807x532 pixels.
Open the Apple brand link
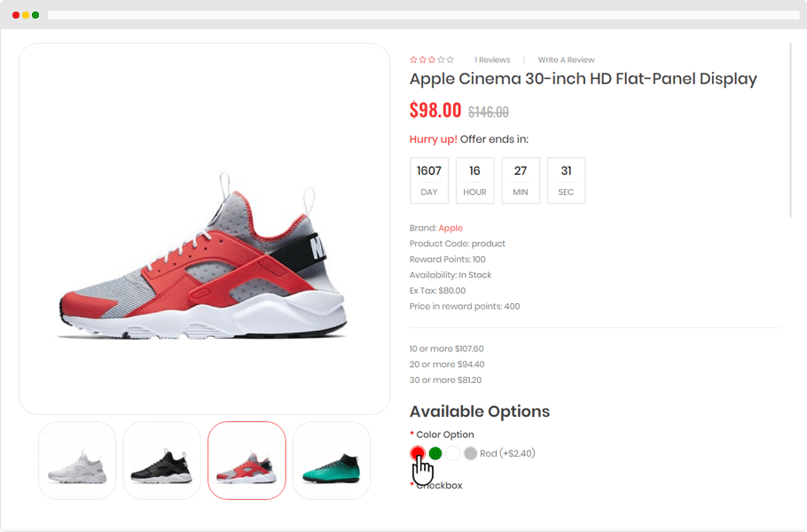[451, 228]
